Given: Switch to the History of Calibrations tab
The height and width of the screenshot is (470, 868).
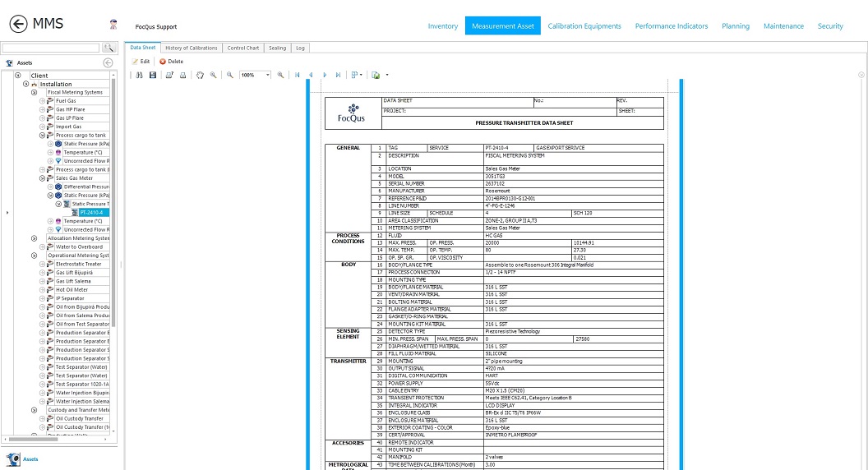Looking at the screenshot, I should pyautogui.click(x=191, y=48).
